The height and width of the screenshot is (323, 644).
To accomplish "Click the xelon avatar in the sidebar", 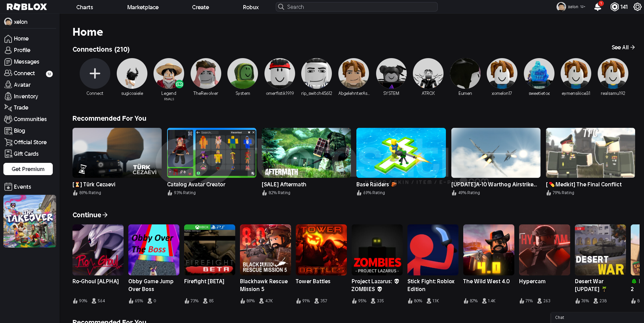I will click(x=8, y=22).
